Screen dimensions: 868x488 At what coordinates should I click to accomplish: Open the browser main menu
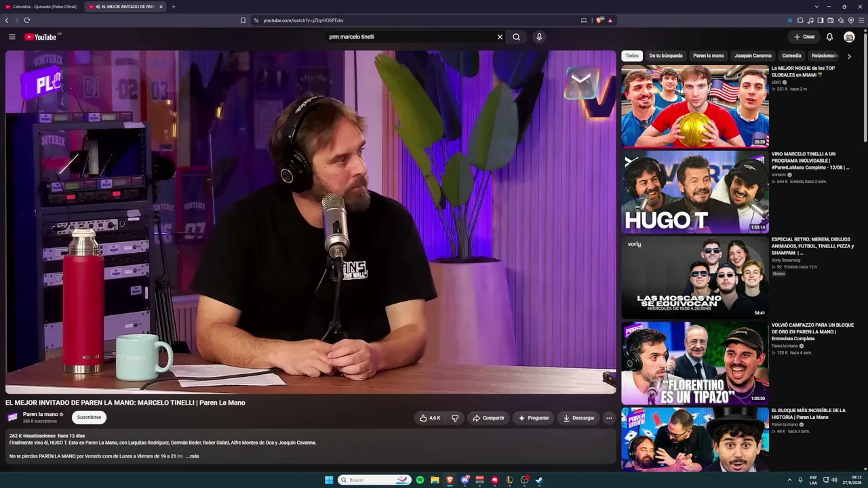861,20
